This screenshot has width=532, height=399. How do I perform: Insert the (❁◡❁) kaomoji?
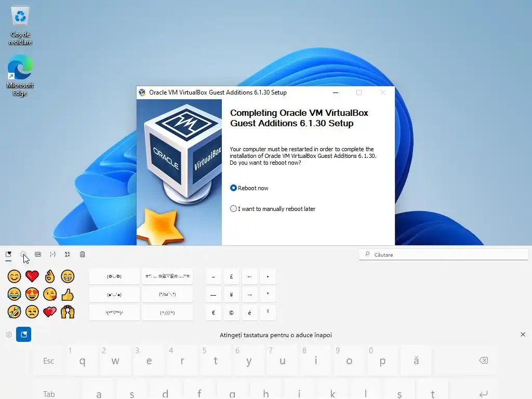(114, 276)
